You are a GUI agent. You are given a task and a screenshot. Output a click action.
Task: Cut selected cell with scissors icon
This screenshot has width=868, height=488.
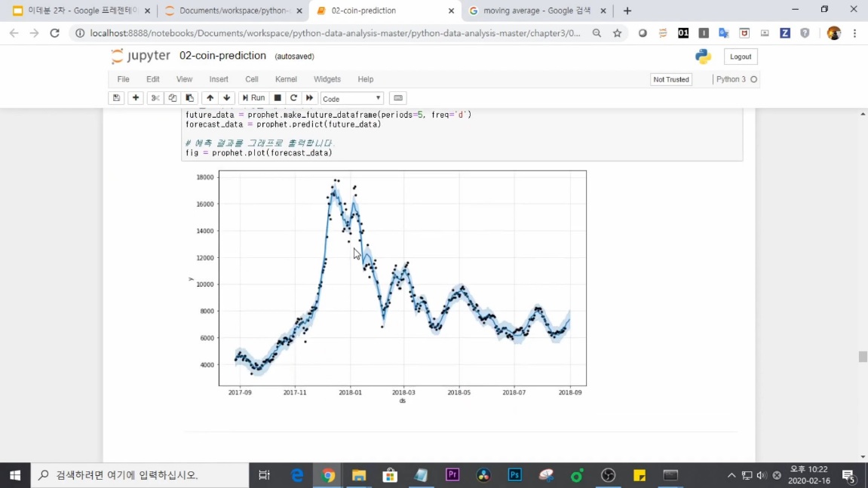click(x=155, y=98)
